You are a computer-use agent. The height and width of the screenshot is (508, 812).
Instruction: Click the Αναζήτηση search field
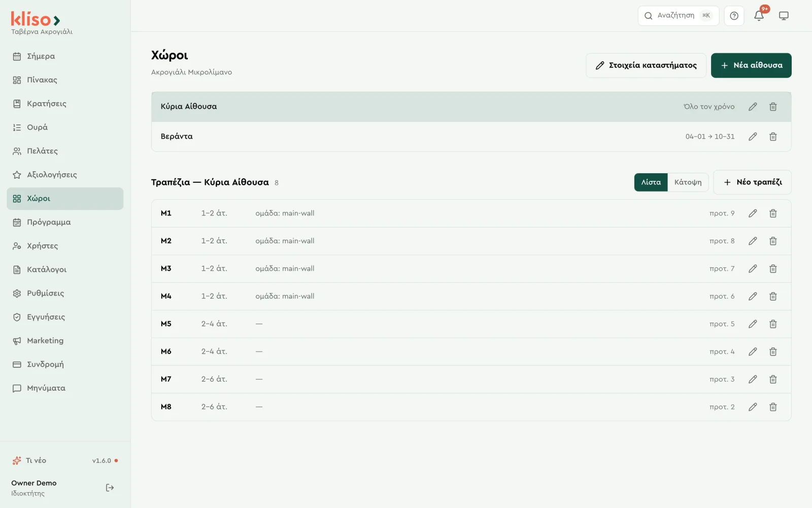[678, 16]
